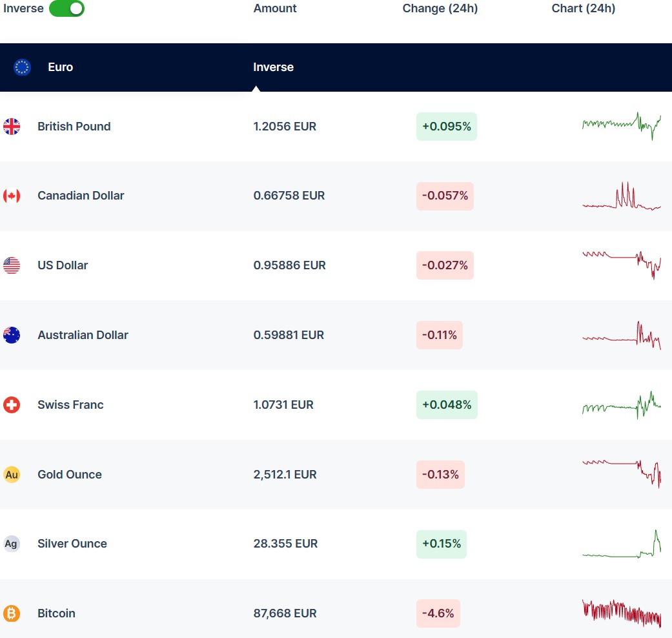Click the Canadian flag icon
Image resolution: width=672 pixels, height=638 pixels.
click(x=12, y=196)
